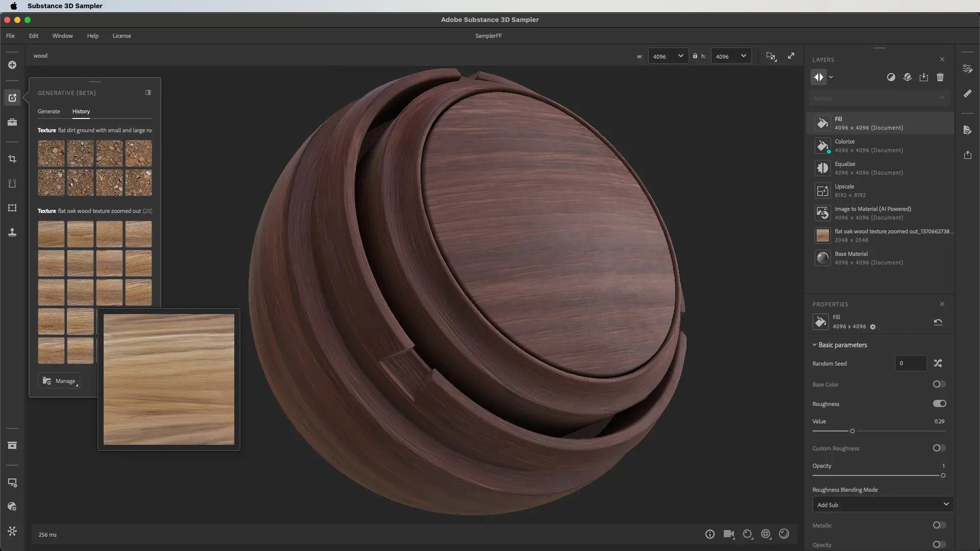Click the environment lighting globe icon
Viewport: 980px width, 551px height.
pyautogui.click(x=766, y=534)
